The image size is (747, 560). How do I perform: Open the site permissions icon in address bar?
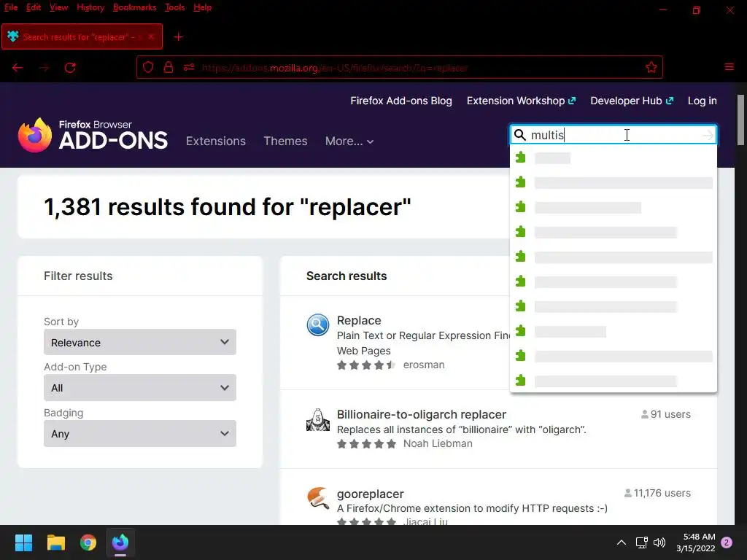189,67
